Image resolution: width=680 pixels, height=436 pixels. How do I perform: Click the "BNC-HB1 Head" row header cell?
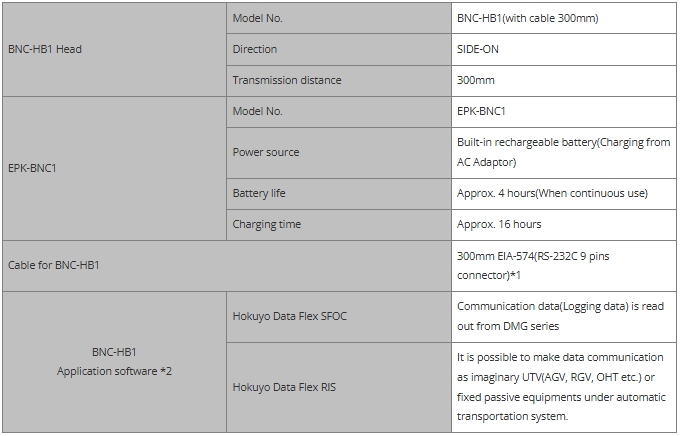click(45, 49)
